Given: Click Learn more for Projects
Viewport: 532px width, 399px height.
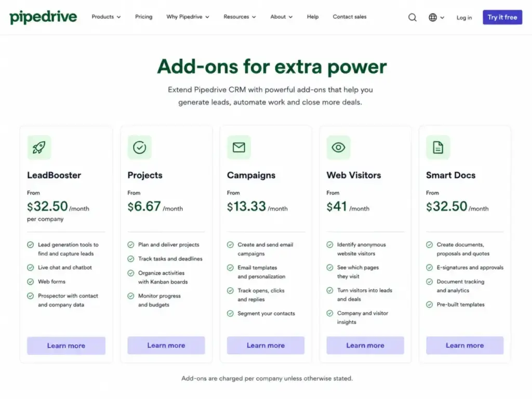Looking at the screenshot, I should point(166,345).
